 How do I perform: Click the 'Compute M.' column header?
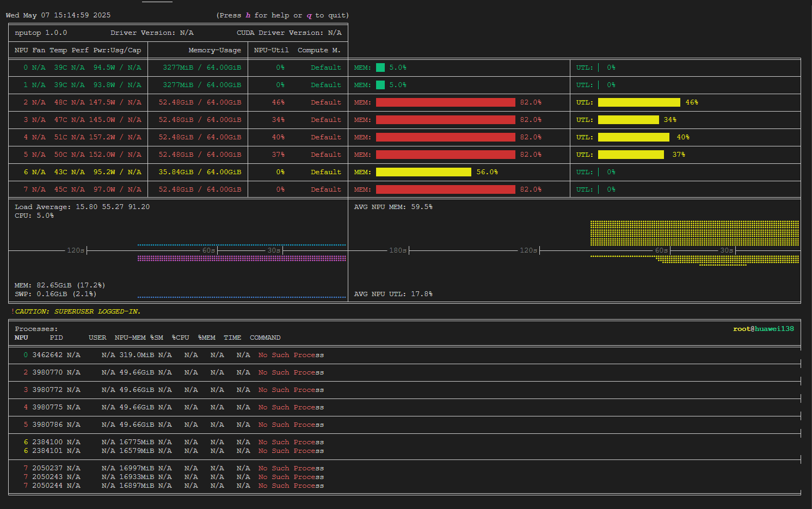pos(319,50)
